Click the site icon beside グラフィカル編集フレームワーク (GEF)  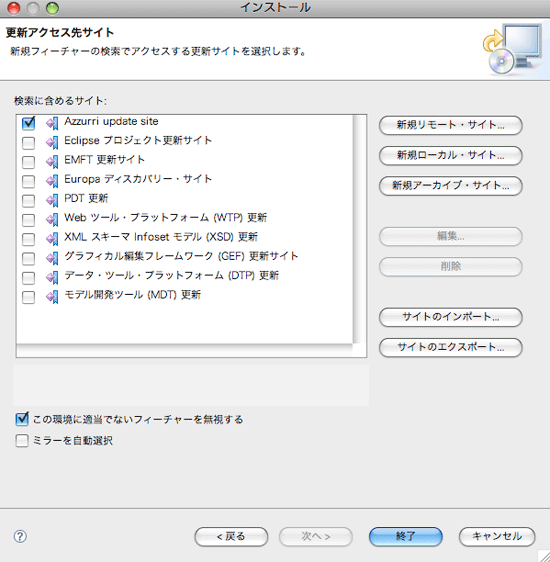click(x=52, y=259)
